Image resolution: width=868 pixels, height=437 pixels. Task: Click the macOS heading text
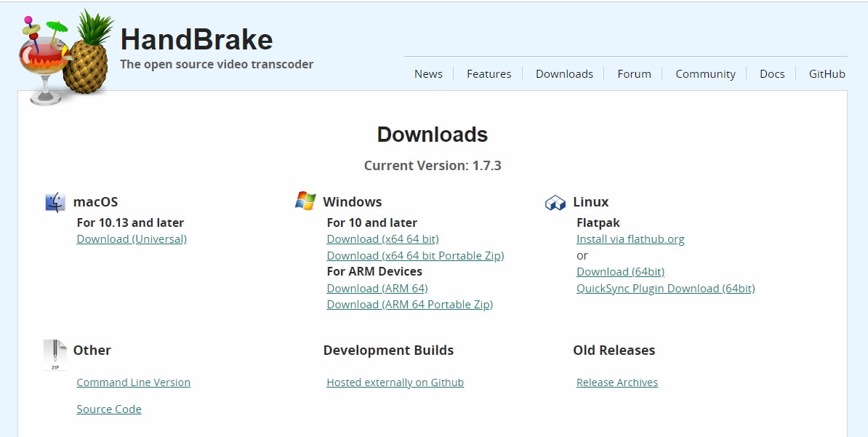click(x=95, y=202)
